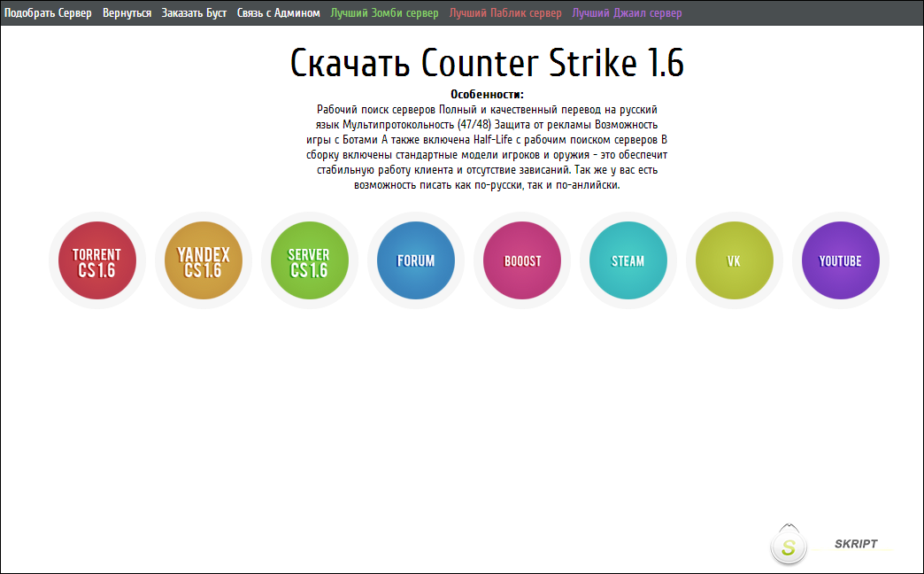Open the SKRIPT label link

[x=856, y=544]
